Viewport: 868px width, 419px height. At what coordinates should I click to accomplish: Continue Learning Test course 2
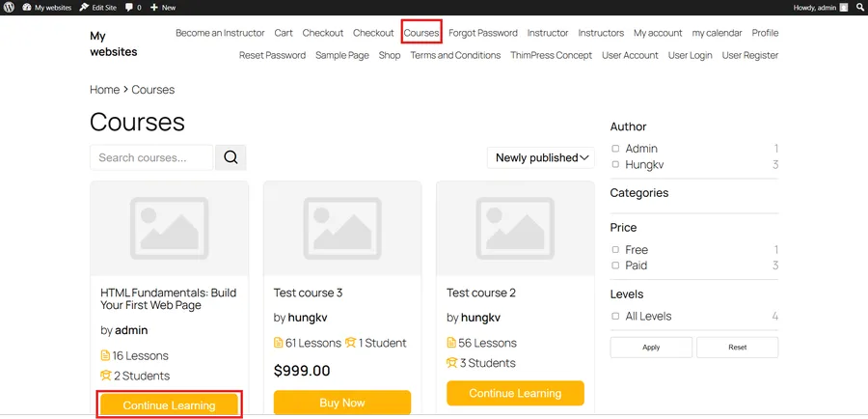pos(515,393)
